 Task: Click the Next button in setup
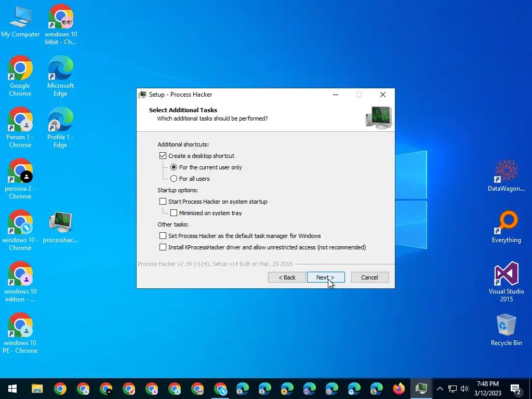[x=326, y=277]
